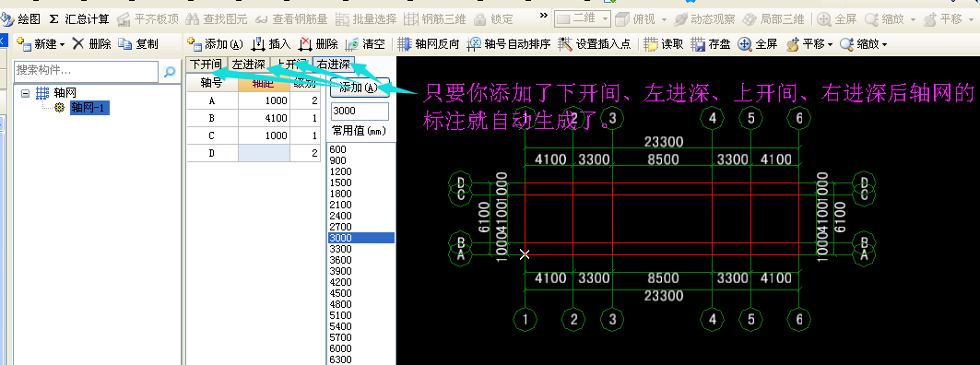The height and width of the screenshot is (365, 980).
Task: Collapse the 轴网 tree node
Action: [26, 93]
